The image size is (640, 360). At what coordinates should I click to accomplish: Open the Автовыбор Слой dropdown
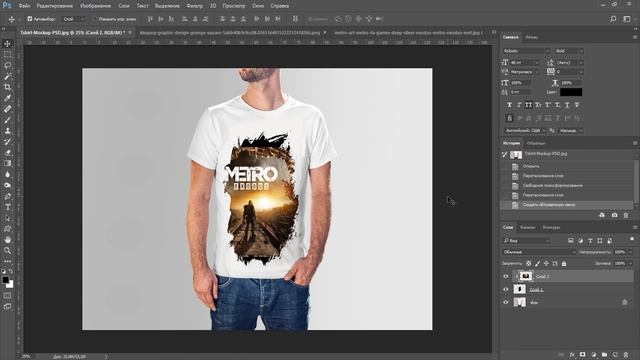click(74, 19)
